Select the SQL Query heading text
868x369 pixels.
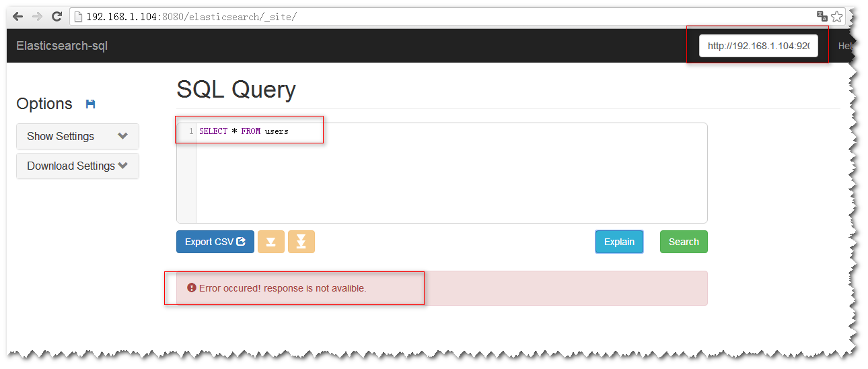pyautogui.click(x=236, y=90)
